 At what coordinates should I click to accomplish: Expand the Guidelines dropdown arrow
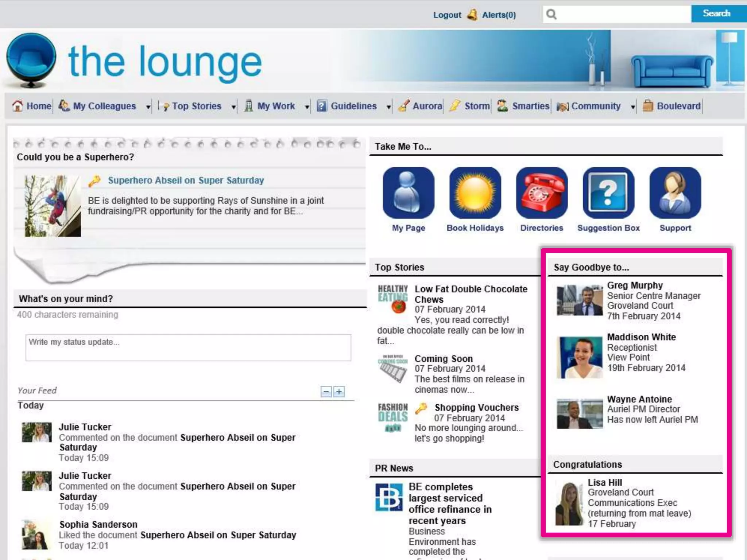point(389,107)
